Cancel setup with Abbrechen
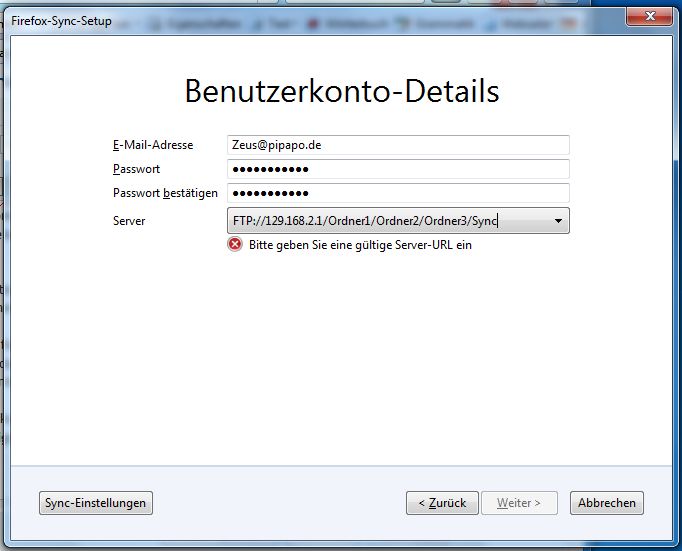The image size is (682, 551). 606,503
